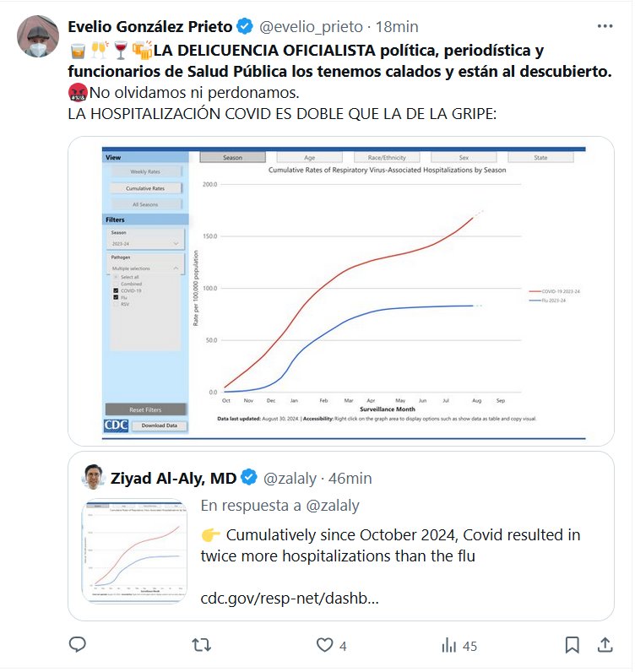Open the cdc.gov/resp-net link
The height and width of the screenshot is (672, 635).
pyautogui.click(x=289, y=599)
